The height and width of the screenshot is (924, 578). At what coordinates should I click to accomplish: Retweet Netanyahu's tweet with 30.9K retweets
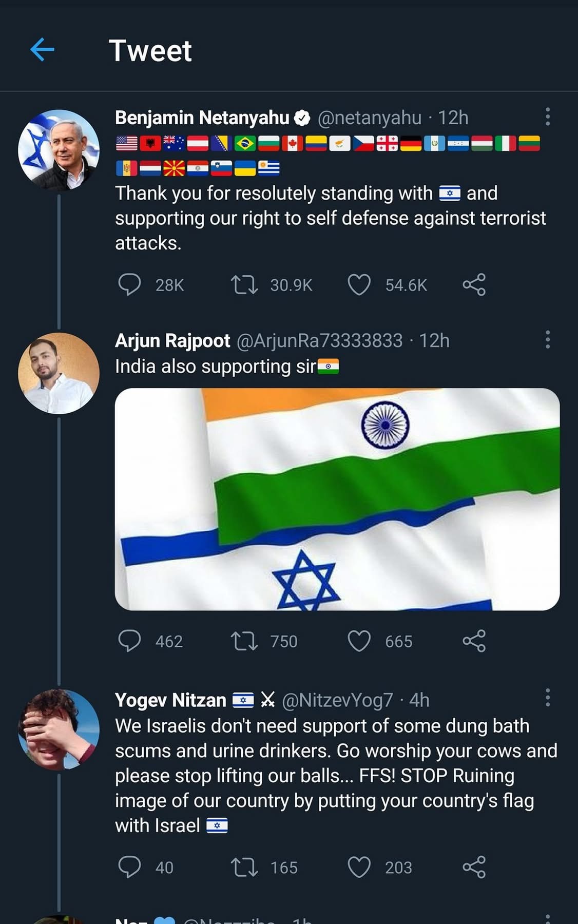pyautogui.click(x=244, y=284)
